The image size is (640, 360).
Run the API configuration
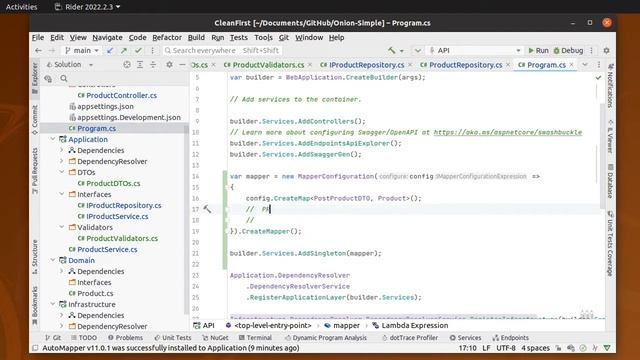(538, 51)
